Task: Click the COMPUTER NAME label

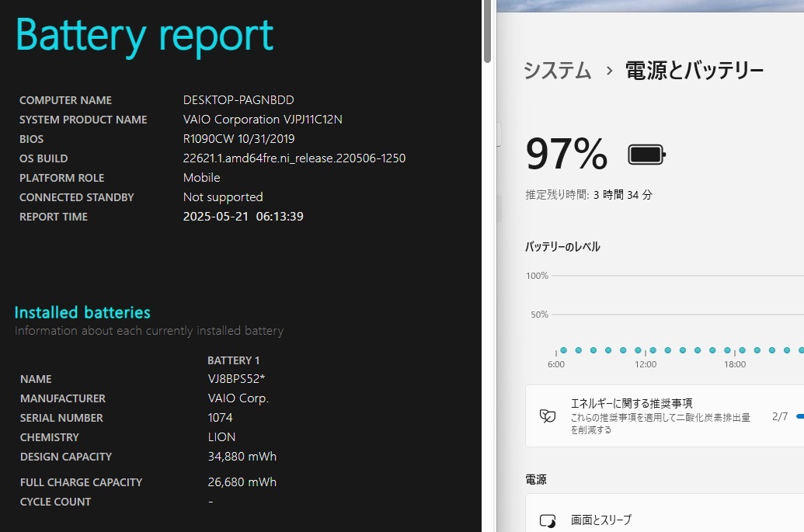Action: pyautogui.click(x=65, y=100)
